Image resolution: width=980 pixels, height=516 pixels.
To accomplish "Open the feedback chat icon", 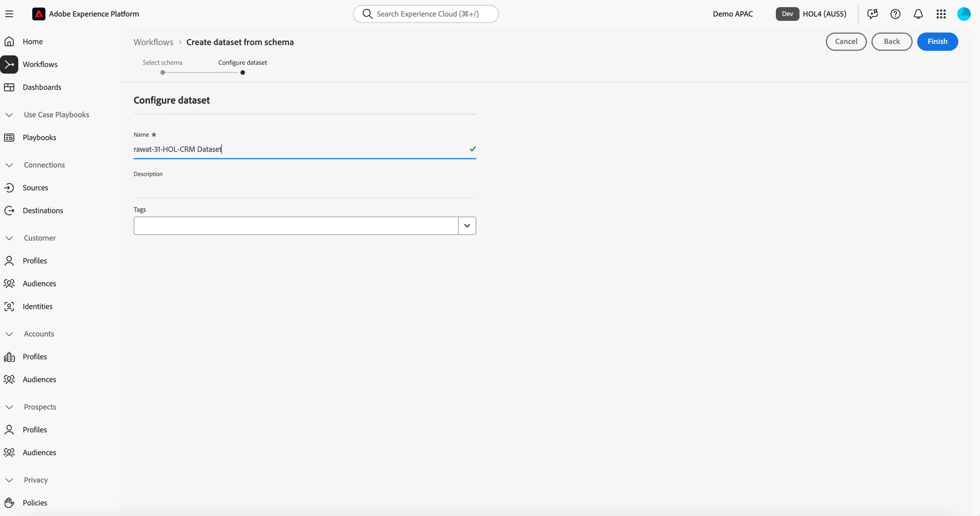I will [x=872, y=14].
